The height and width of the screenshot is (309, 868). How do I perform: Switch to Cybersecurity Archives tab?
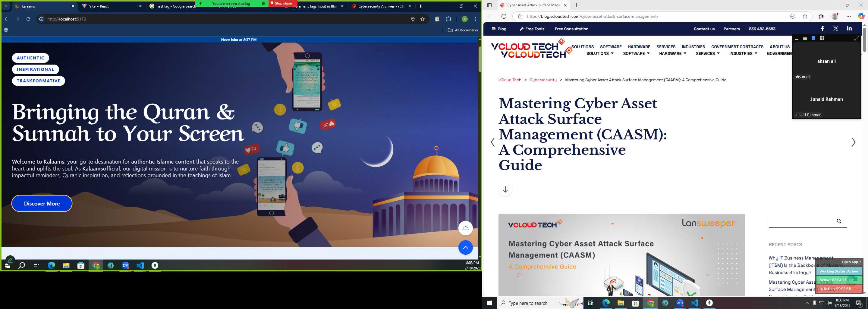click(x=381, y=6)
